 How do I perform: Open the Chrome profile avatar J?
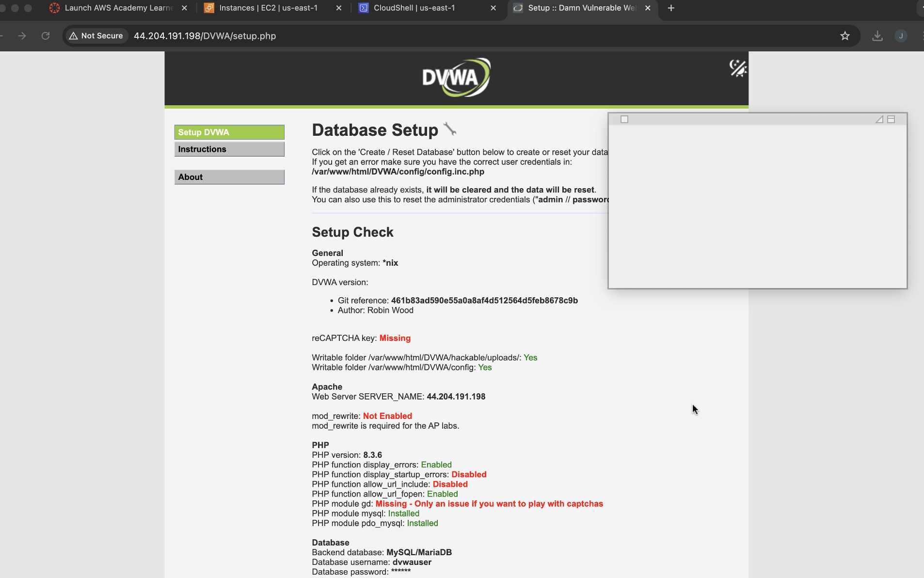coord(901,36)
